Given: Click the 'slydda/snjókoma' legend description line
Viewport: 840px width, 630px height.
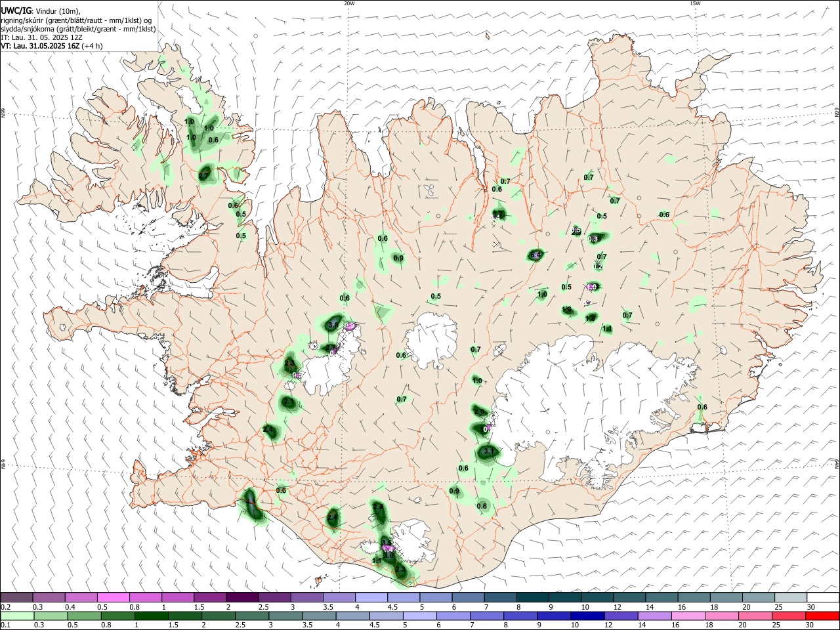Looking at the screenshot, I should tap(78, 29).
